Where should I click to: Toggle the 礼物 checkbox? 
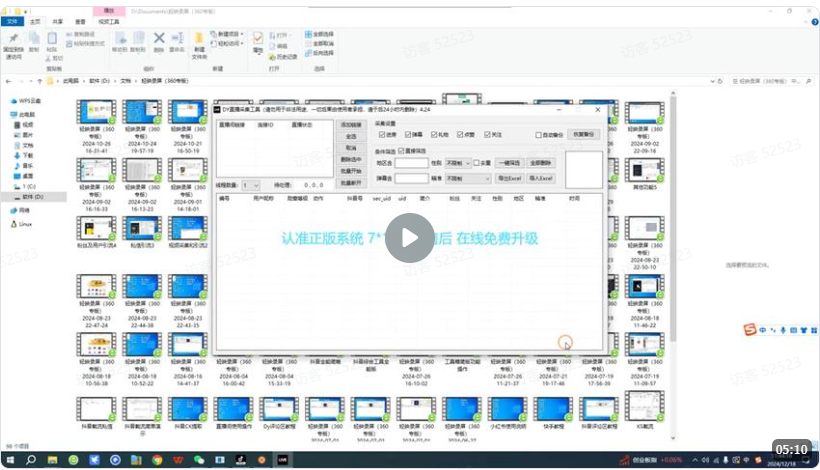(435, 133)
